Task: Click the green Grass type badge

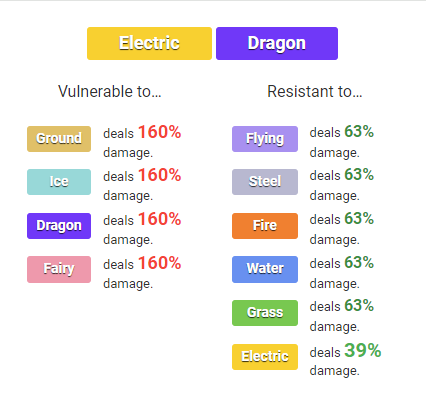Action: click(x=265, y=313)
